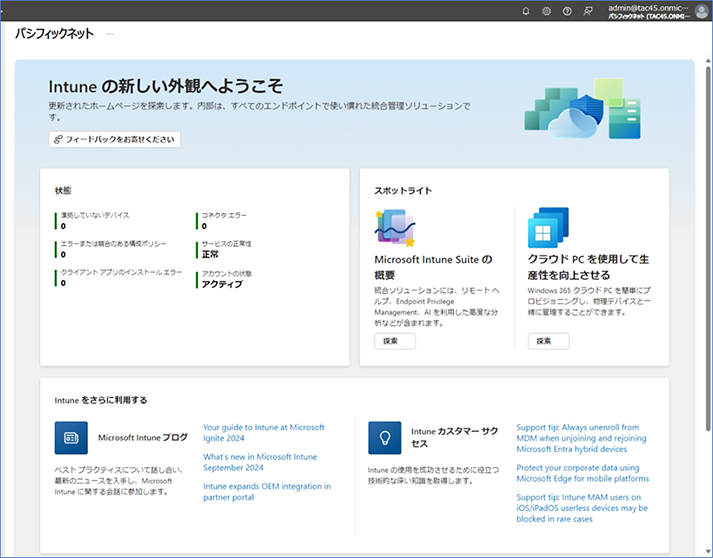Click the アカウントの状態 アクティブ status
This screenshot has width=713, height=558.
pos(226,279)
